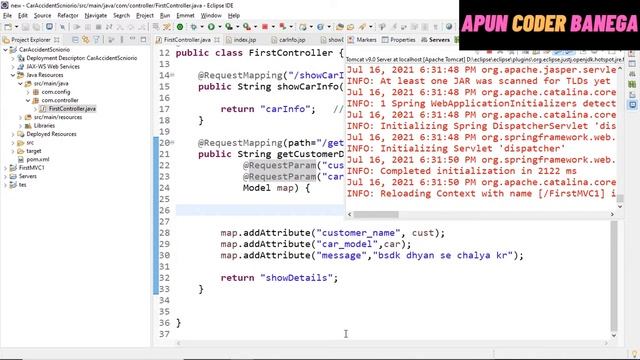Switch to the Properties tab
The image size is (640, 360).
(398, 40)
